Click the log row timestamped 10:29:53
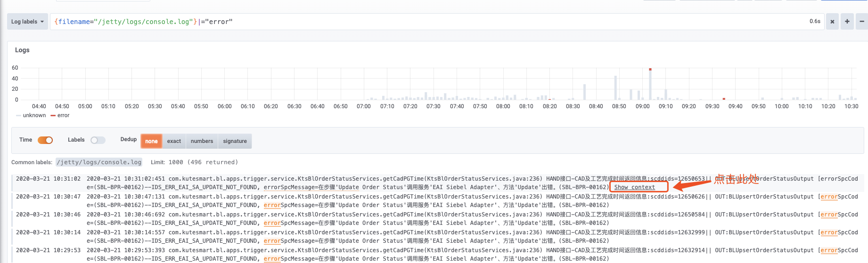 click(x=48, y=250)
